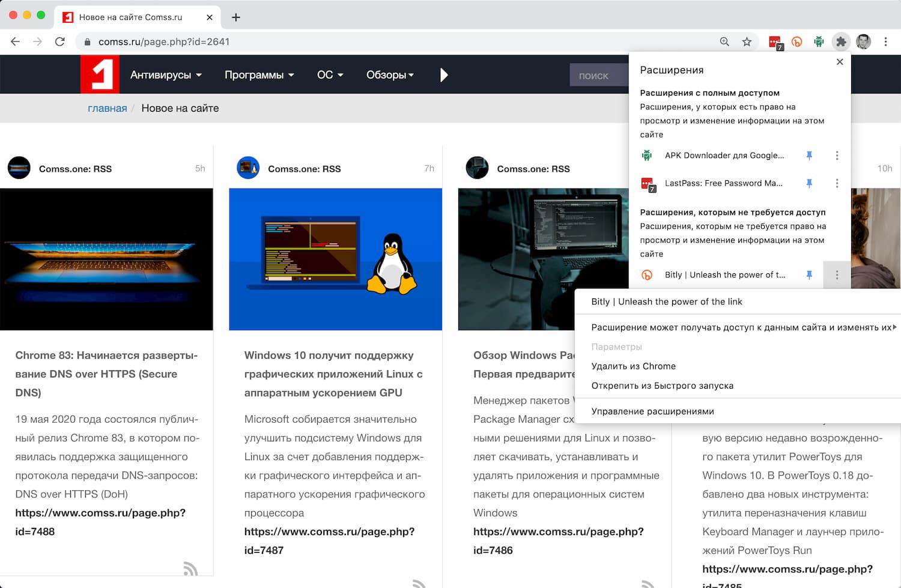This screenshot has width=901, height=588.
Task: Reload the current page
Action: (59, 41)
